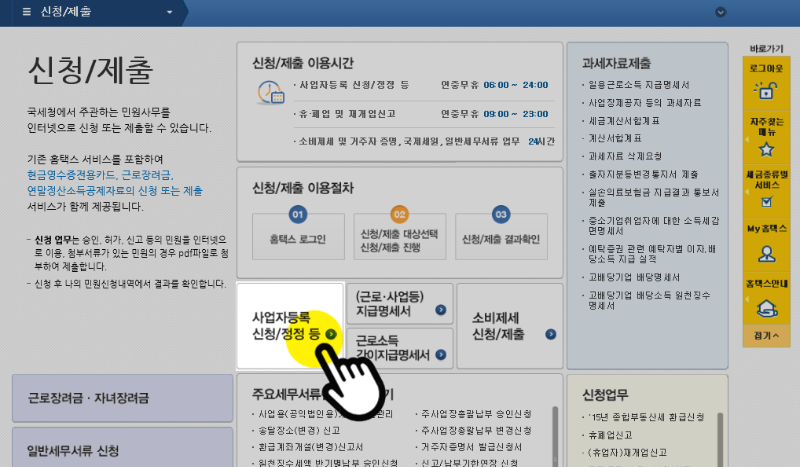Open 과세자료 삭제요청 link

[x=625, y=156]
